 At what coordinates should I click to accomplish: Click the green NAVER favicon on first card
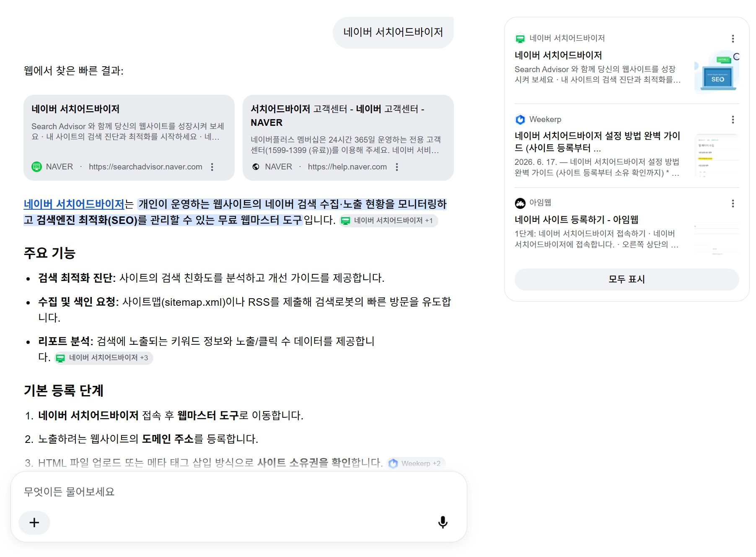37,167
